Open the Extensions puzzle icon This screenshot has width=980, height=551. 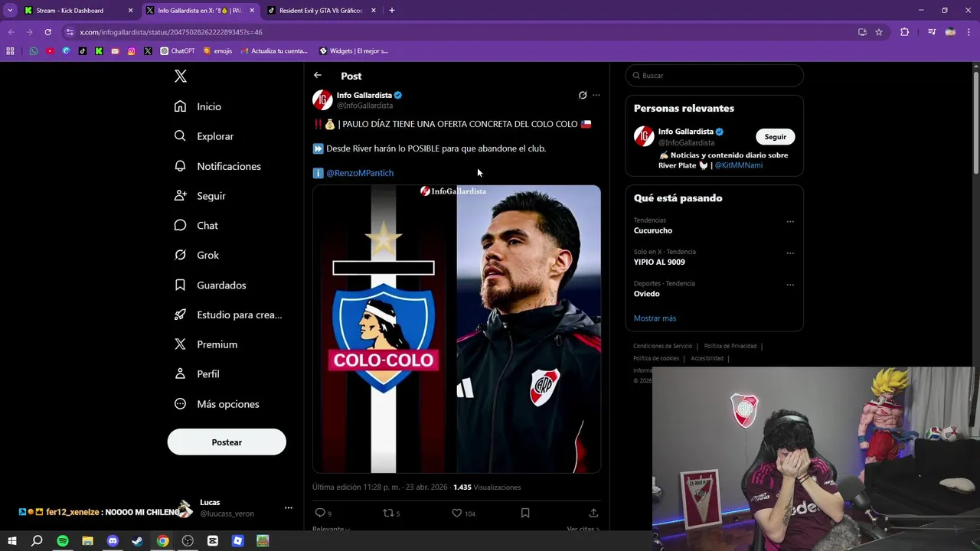904,32
